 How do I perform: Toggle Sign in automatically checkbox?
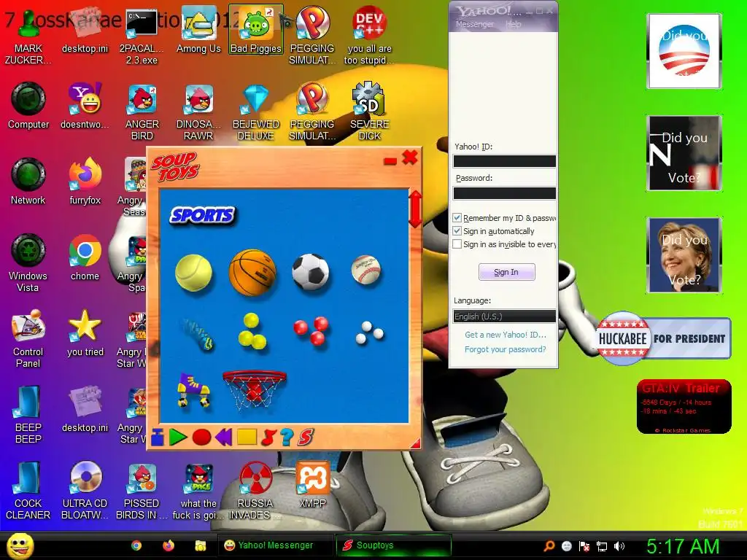(x=457, y=231)
